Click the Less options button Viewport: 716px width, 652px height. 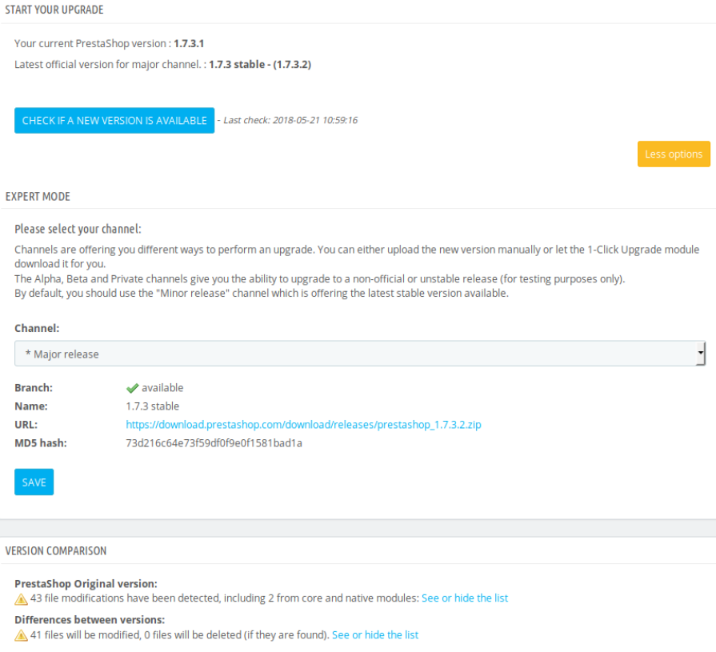coord(674,154)
